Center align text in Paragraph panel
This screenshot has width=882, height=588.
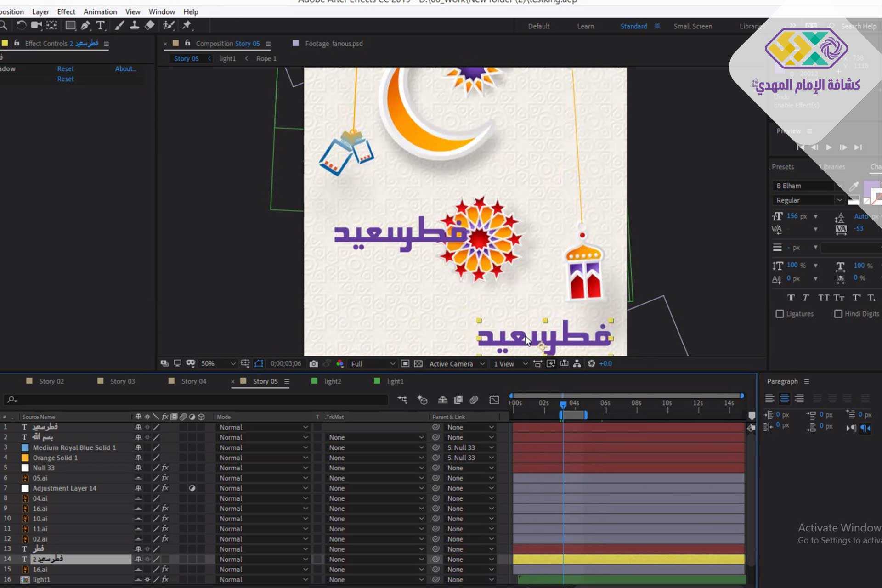[784, 399]
